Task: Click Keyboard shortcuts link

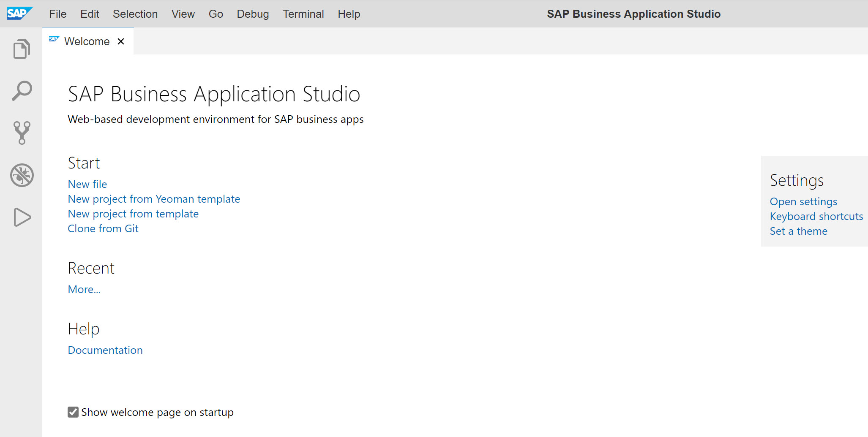Action: pos(816,216)
